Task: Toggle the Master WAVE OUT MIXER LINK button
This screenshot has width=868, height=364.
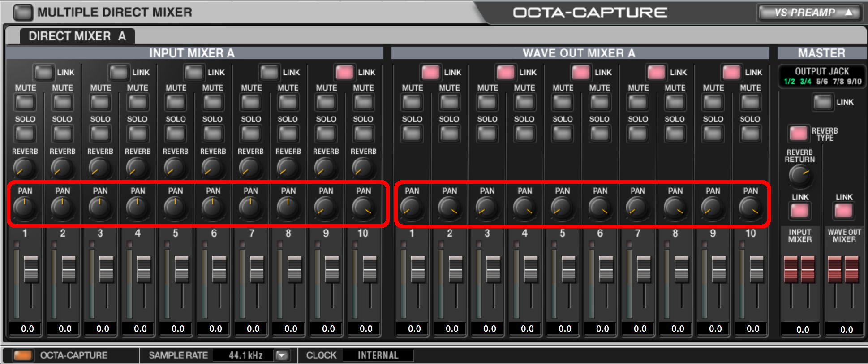Action: pyautogui.click(x=843, y=211)
